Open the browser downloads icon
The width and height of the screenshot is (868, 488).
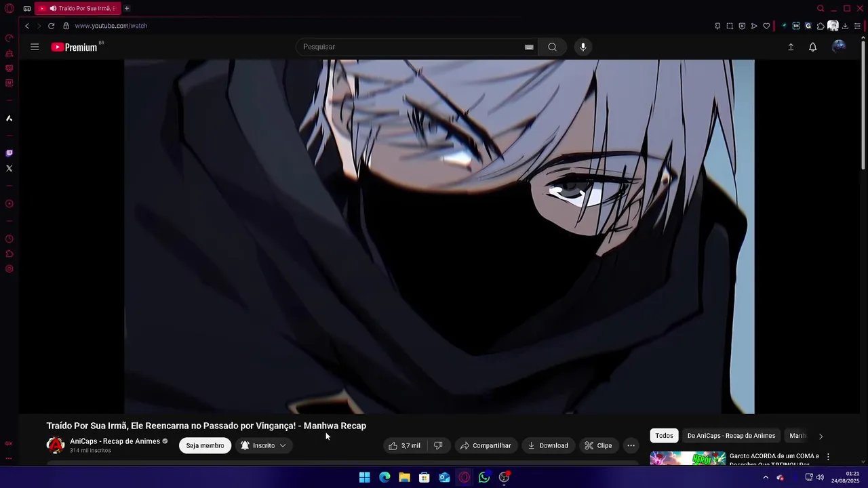pyautogui.click(x=845, y=26)
